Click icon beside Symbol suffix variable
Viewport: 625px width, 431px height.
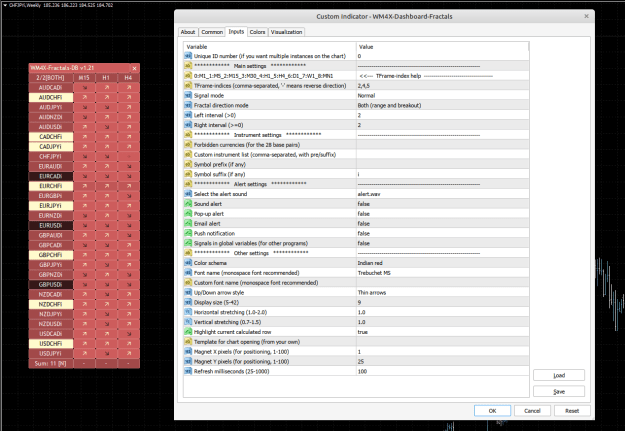(188, 174)
